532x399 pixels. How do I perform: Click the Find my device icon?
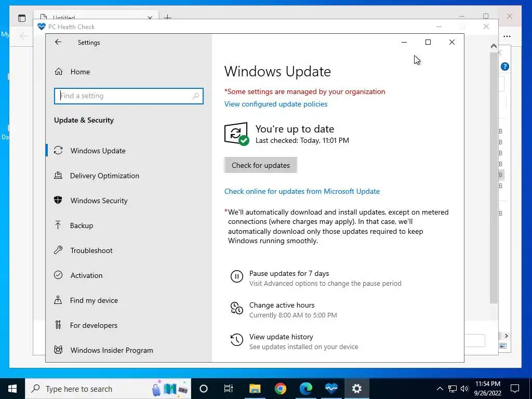[x=58, y=300]
